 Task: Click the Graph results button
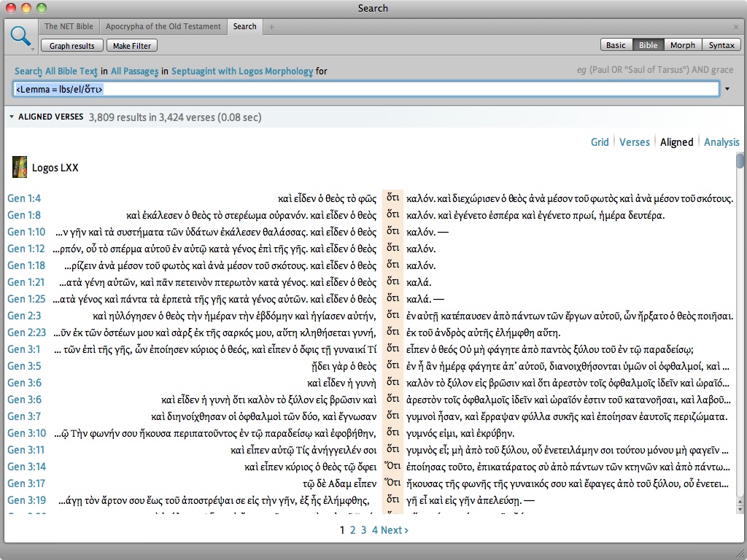click(72, 46)
